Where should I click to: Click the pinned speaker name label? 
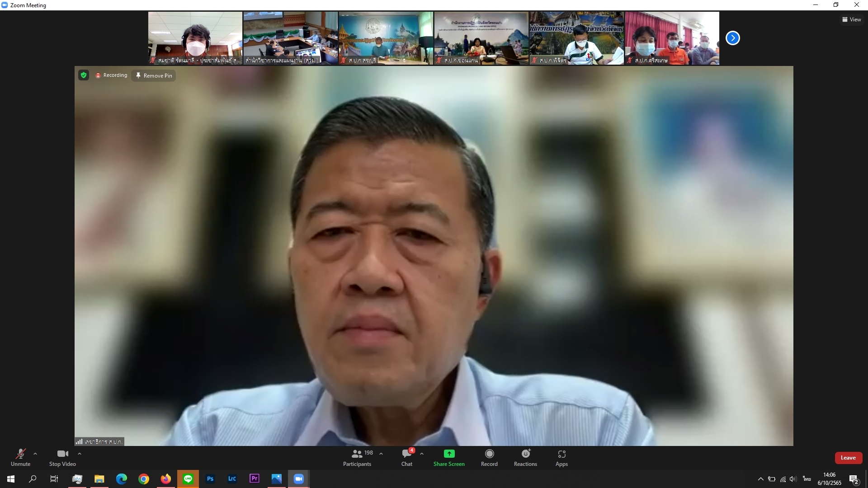[x=99, y=441]
